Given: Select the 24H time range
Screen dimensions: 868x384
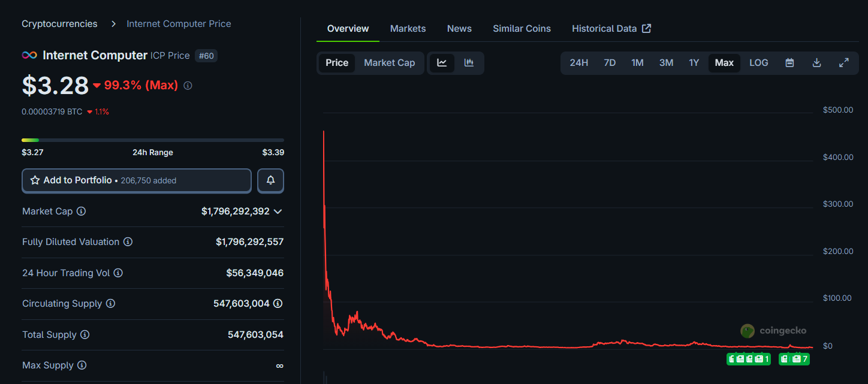Looking at the screenshot, I should pos(578,63).
